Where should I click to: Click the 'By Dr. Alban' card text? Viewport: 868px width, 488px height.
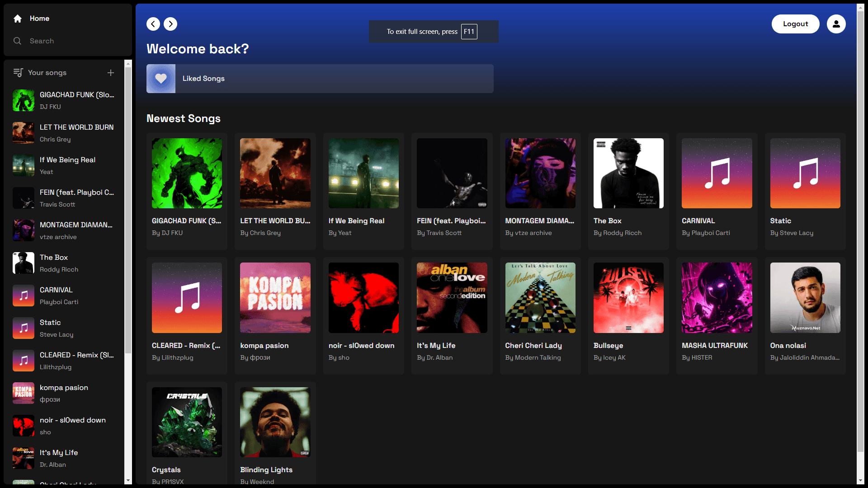434,357
